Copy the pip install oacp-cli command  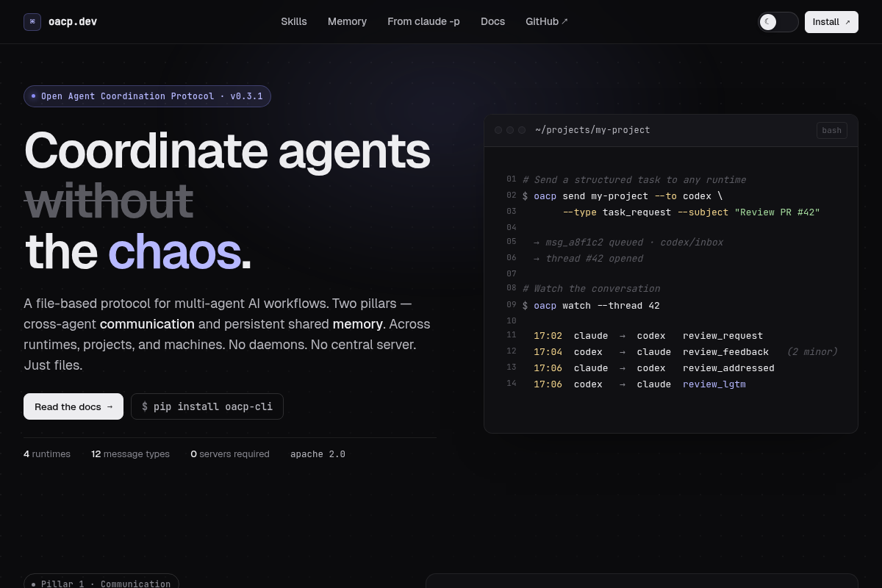click(x=207, y=406)
